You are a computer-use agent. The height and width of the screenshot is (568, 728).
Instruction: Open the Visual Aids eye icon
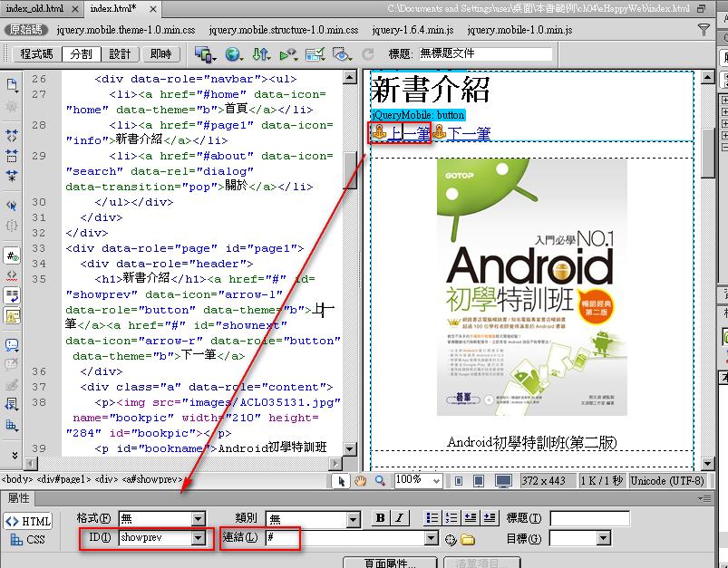(342, 54)
